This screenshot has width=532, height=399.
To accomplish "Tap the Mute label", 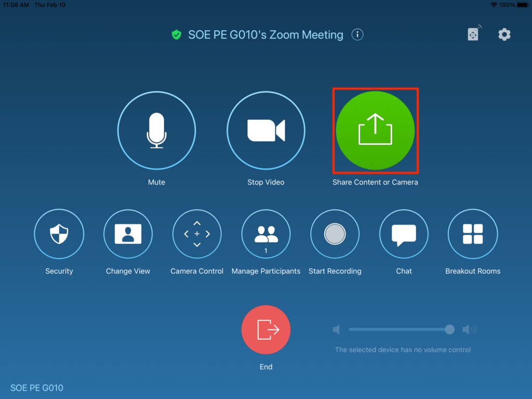I will tap(156, 182).
